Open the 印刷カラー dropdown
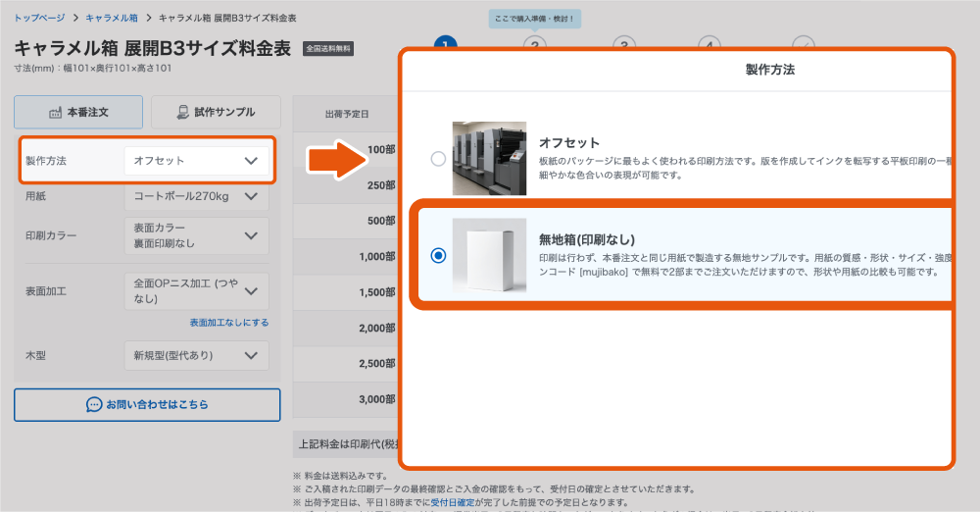The width and height of the screenshot is (980, 512). coord(196,236)
